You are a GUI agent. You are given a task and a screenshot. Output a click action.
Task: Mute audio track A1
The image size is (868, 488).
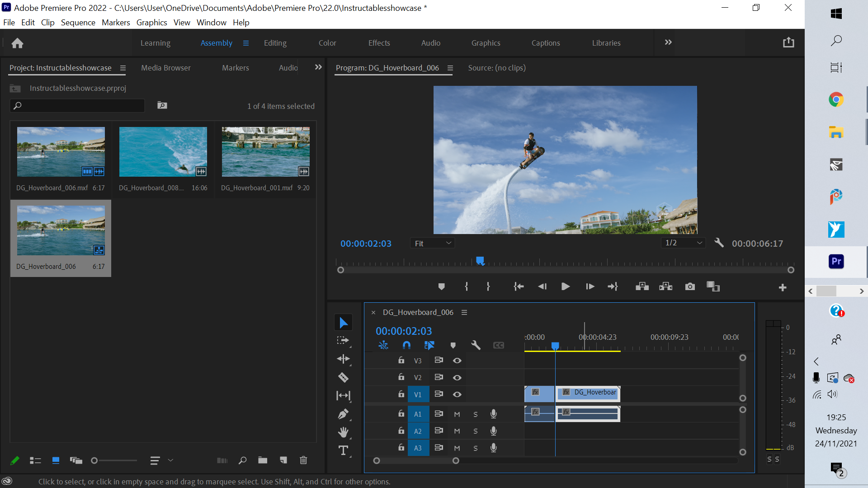(x=457, y=414)
